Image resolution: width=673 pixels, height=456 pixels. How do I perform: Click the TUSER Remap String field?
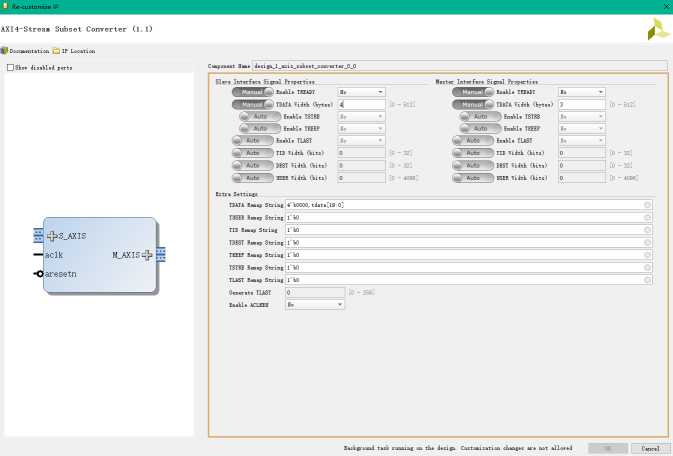[x=469, y=218]
